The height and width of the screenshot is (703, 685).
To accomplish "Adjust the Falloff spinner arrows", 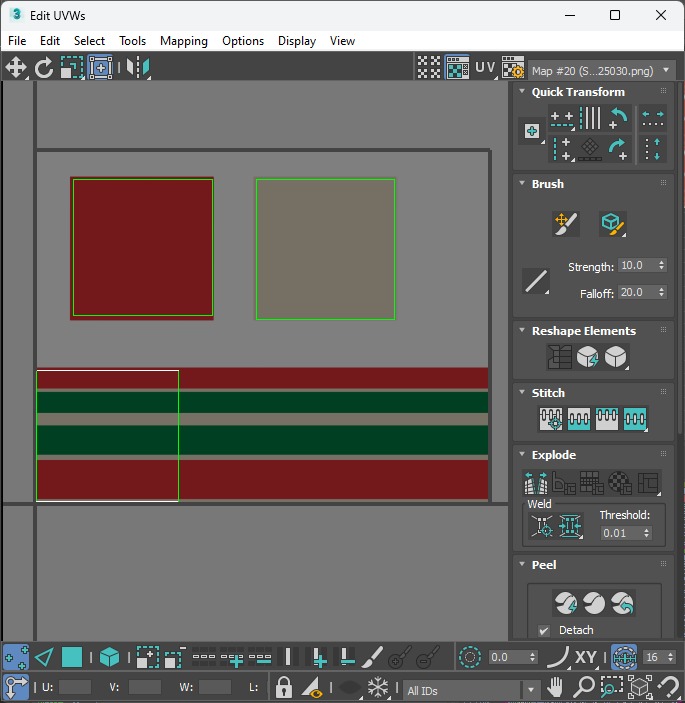I will click(661, 292).
